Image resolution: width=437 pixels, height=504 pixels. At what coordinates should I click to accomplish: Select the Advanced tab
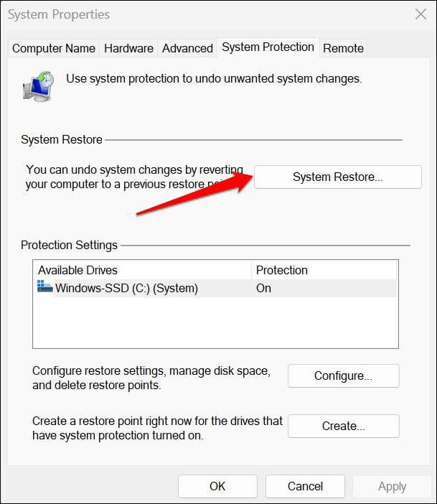(x=187, y=48)
